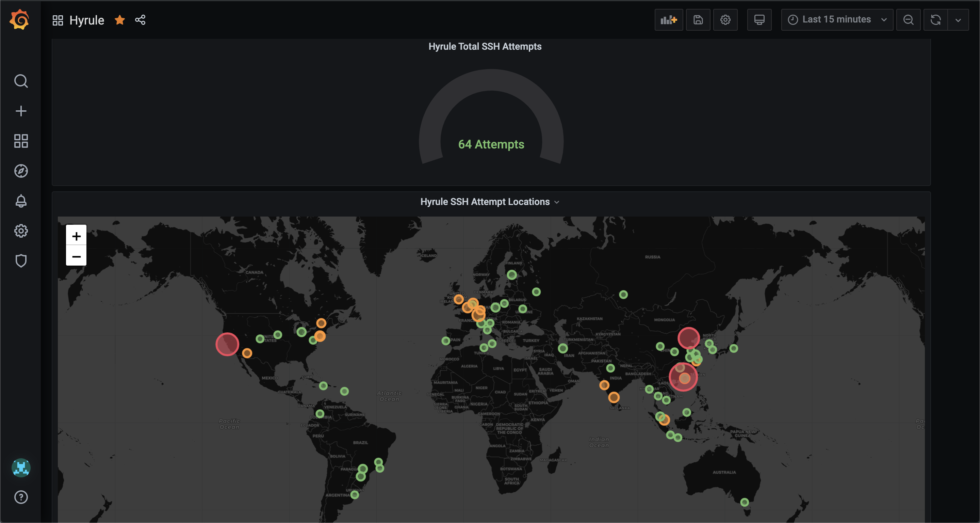This screenshot has width=980, height=523.
Task: Open the Configuration gear in sidebar
Action: click(21, 231)
